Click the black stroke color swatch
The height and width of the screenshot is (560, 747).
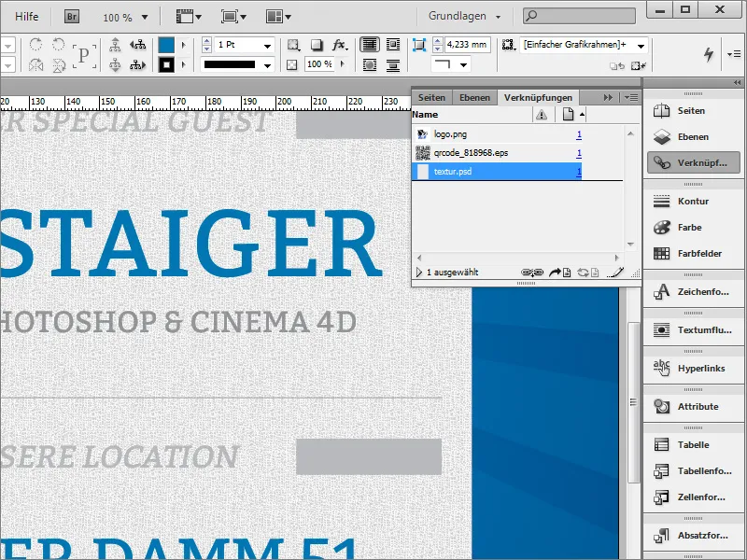coord(166,64)
